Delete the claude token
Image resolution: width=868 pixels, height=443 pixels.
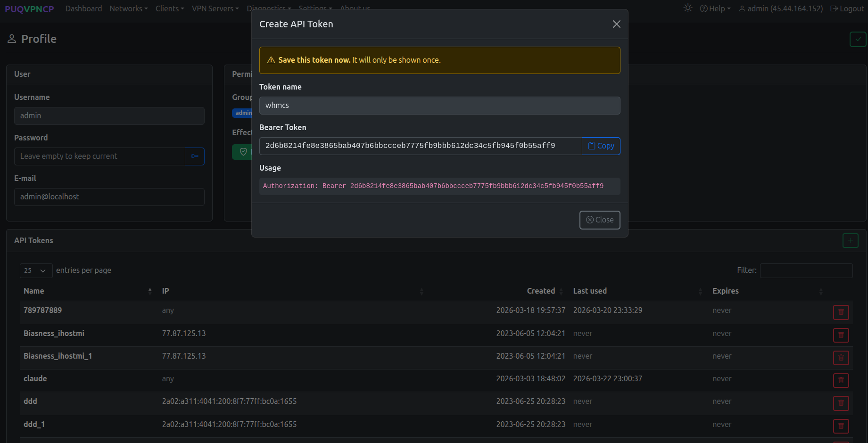841,381
